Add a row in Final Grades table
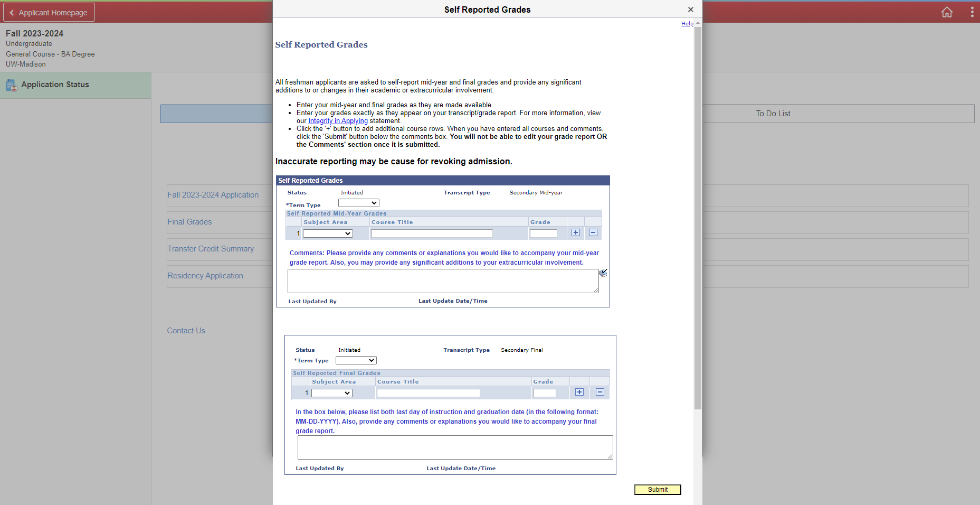The width and height of the screenshot is (980, 505). [579, 392]
